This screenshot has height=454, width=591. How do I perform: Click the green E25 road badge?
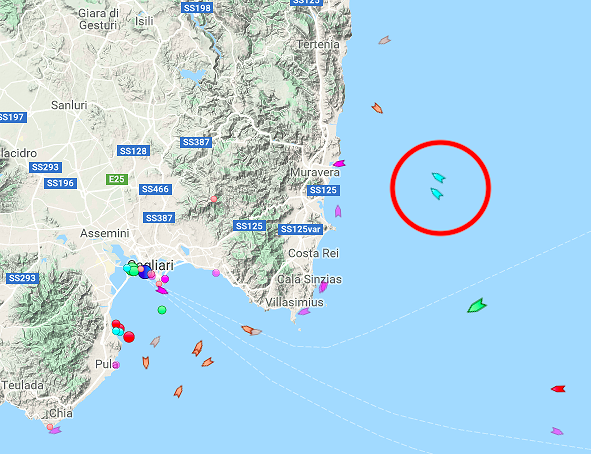coord(117,179)
